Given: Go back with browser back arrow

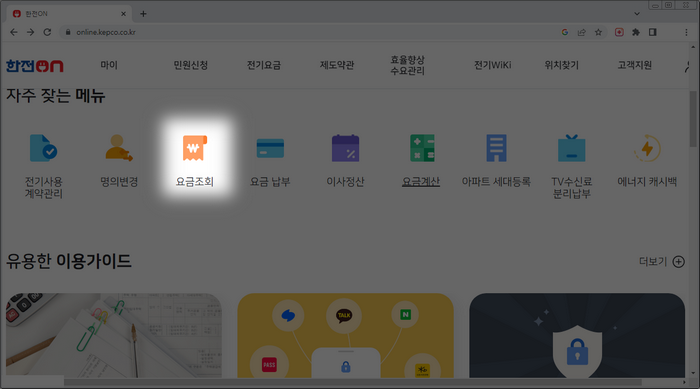Looking at the screenshot, I should [14, 32].
